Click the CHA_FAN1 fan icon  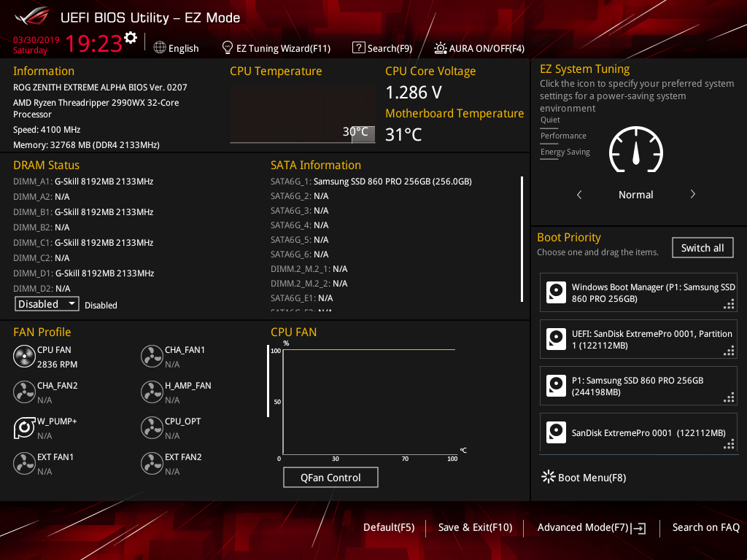click(152, 357)
